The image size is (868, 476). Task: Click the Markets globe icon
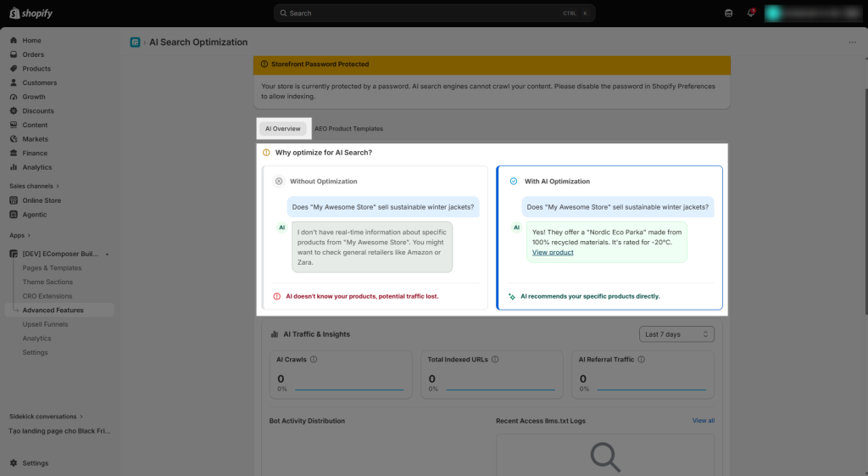coord(14,139)
